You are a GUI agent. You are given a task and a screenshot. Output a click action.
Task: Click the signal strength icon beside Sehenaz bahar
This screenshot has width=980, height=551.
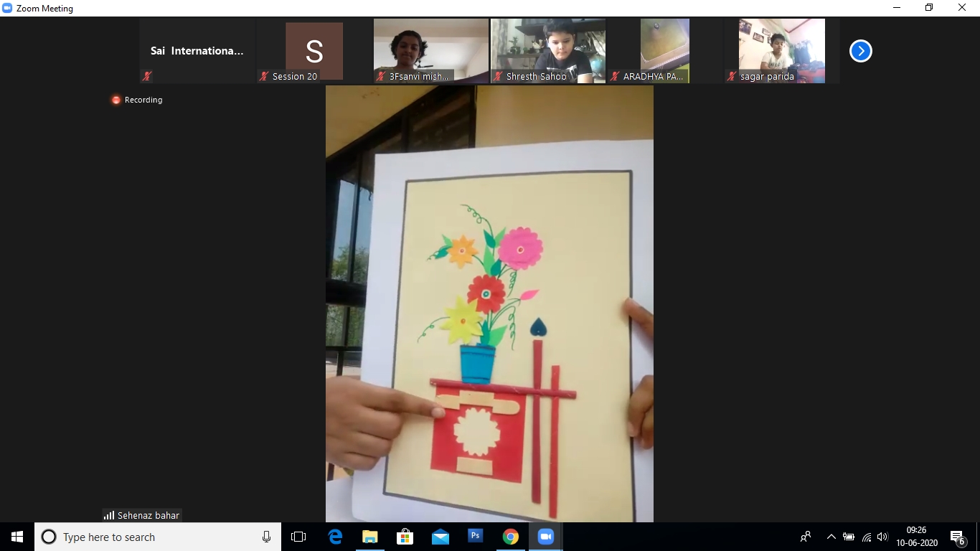(x=109, y=515)
